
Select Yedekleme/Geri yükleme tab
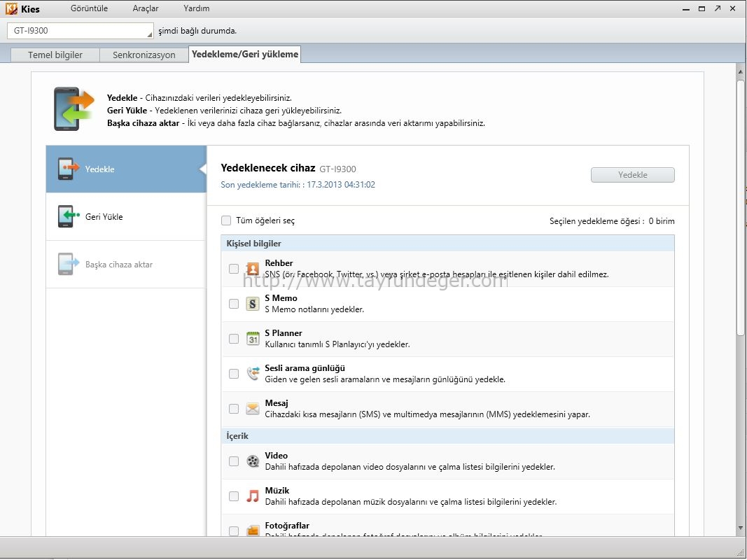[x=245, y=55]
